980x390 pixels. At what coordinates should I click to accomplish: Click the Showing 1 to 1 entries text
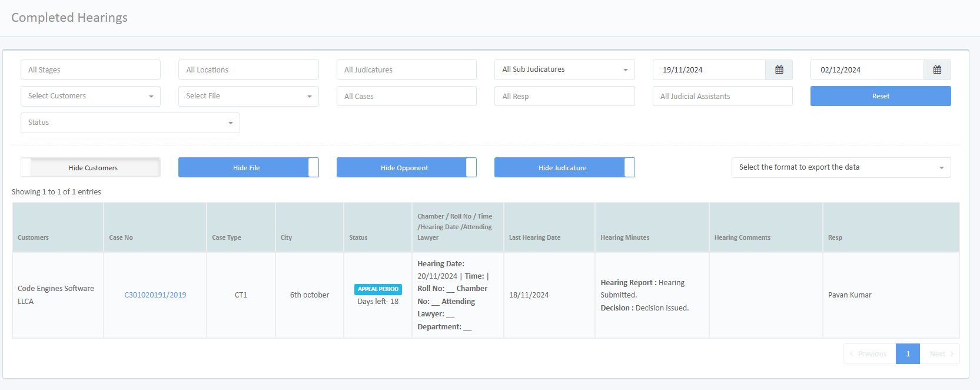(57, 192)
